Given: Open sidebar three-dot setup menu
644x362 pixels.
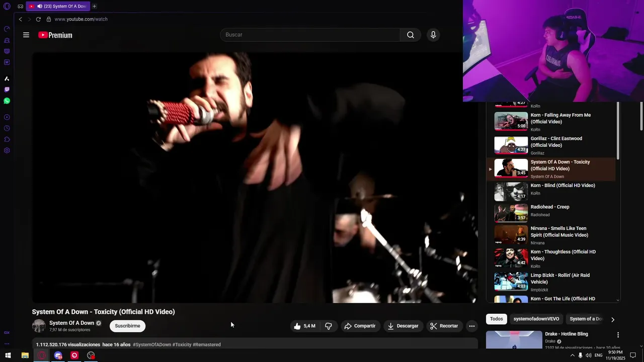Looking at the screenshot, I should 7,343.
